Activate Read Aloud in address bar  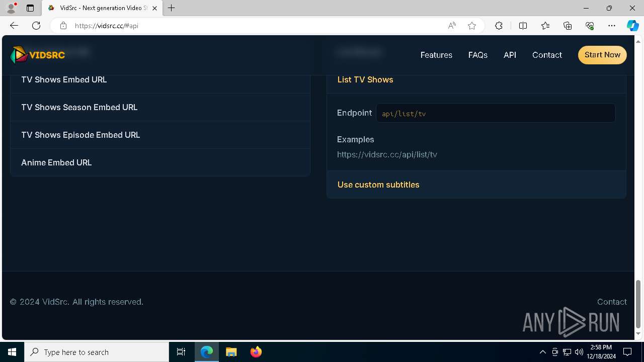tap(452, 26)
